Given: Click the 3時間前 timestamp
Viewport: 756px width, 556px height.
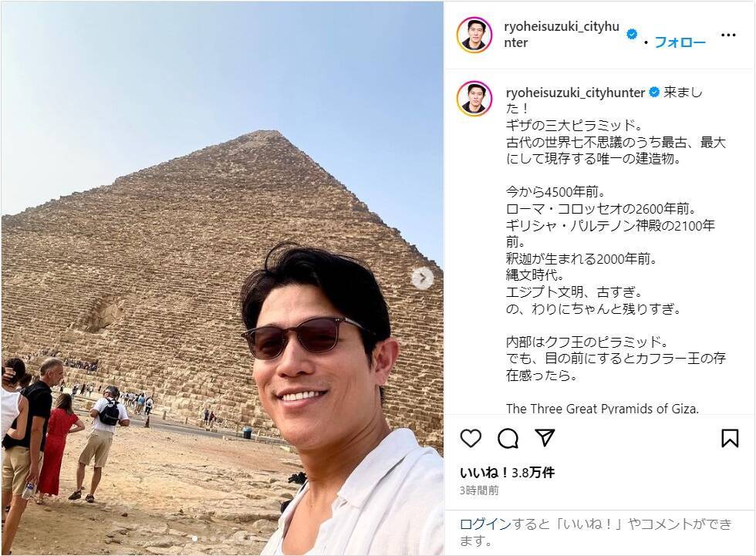Looking at the screenshot, I should coord(479,490).
